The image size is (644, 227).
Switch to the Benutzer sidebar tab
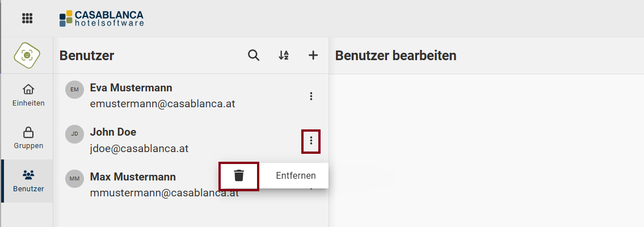pyautogui.click(x=28, y=180)
